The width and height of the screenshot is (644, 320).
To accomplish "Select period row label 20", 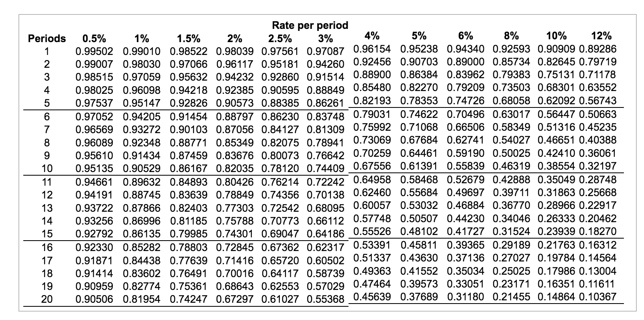I will [x=47, y=299].
